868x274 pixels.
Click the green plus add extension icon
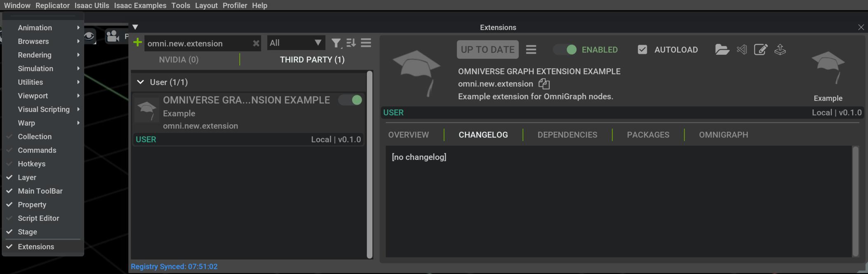pos(137,43)
